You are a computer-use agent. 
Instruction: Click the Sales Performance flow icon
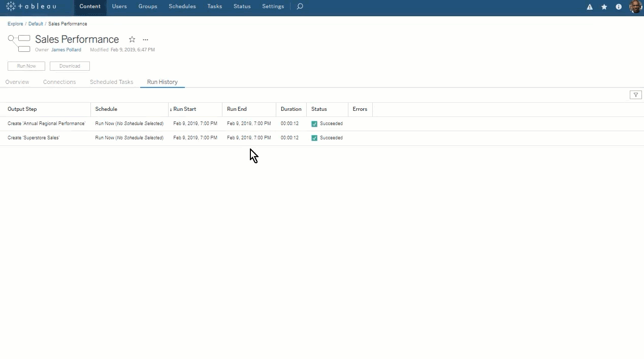(19, 43)
